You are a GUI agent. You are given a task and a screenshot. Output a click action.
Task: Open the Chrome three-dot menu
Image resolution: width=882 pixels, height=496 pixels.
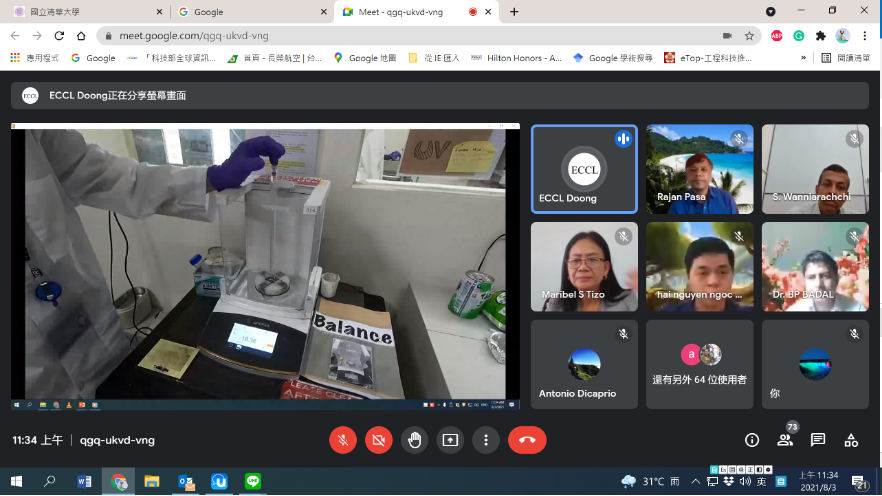pyautogui.click(x=865, y=35)
